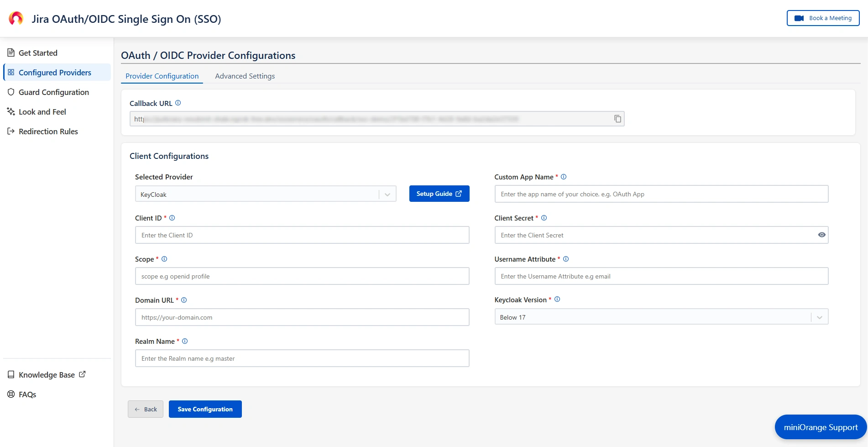Click the Setup Guide external link icon
This screenshot has width=868, height=447.
[459, 194]
